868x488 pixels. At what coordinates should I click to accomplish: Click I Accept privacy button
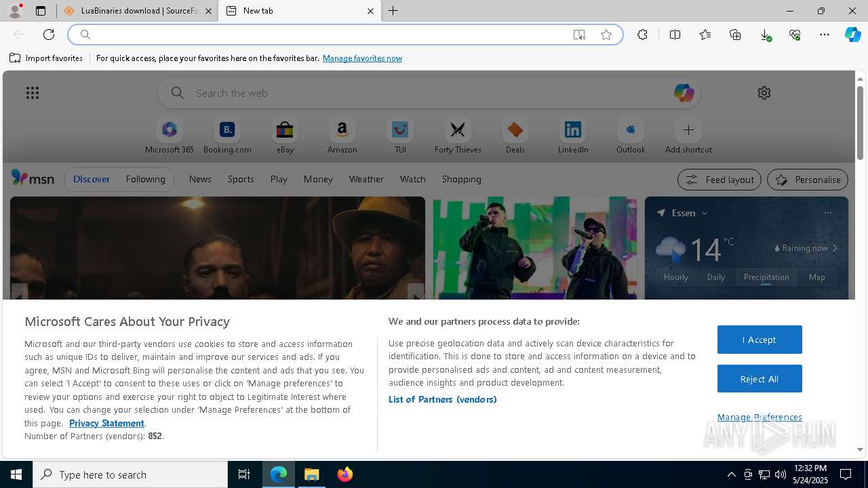pyautogui.click(x=759, y=340)
